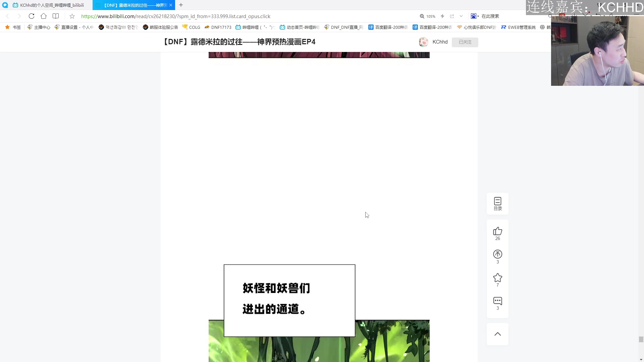
Task: Open the 心悦俱乐部DNF bookmark
Action: (476, 27)
